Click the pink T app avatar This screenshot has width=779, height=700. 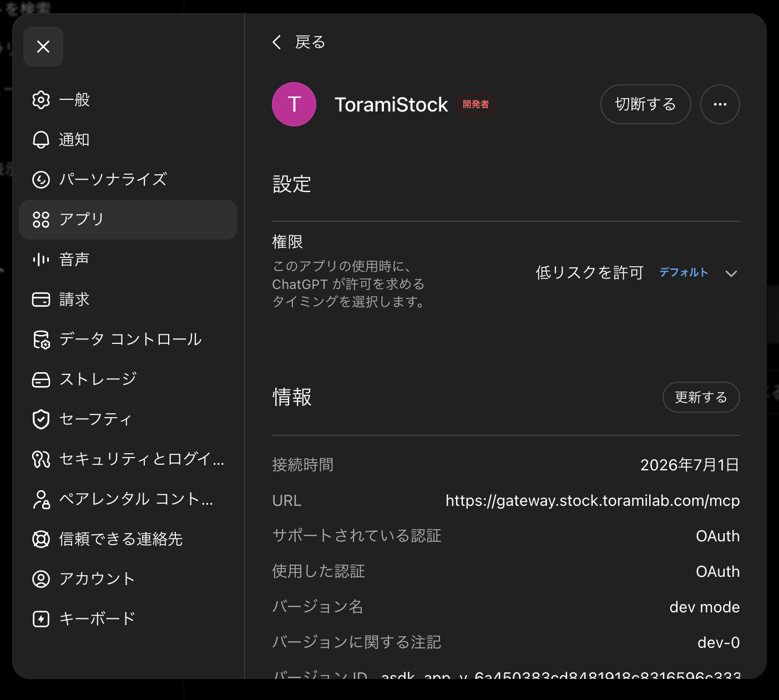(294, 104)
